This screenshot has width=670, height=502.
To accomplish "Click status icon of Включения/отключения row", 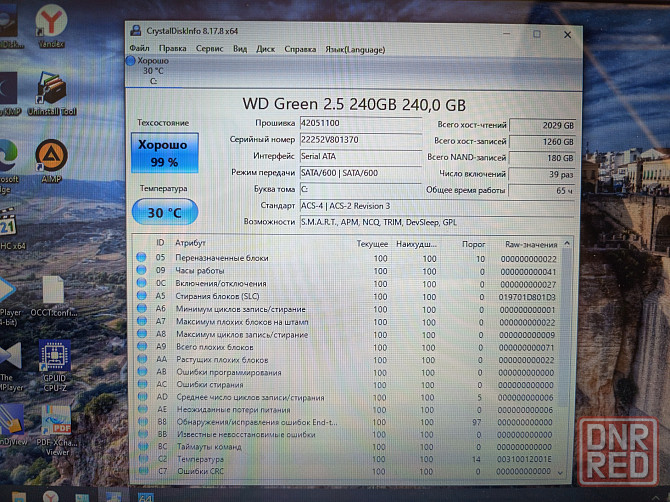I will tap(141, 283).
